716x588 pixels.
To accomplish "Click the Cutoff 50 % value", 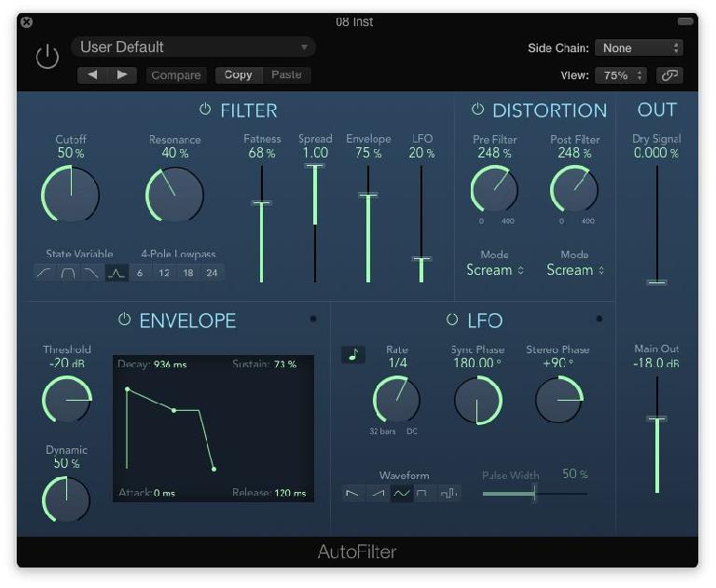I will point(71,153).
